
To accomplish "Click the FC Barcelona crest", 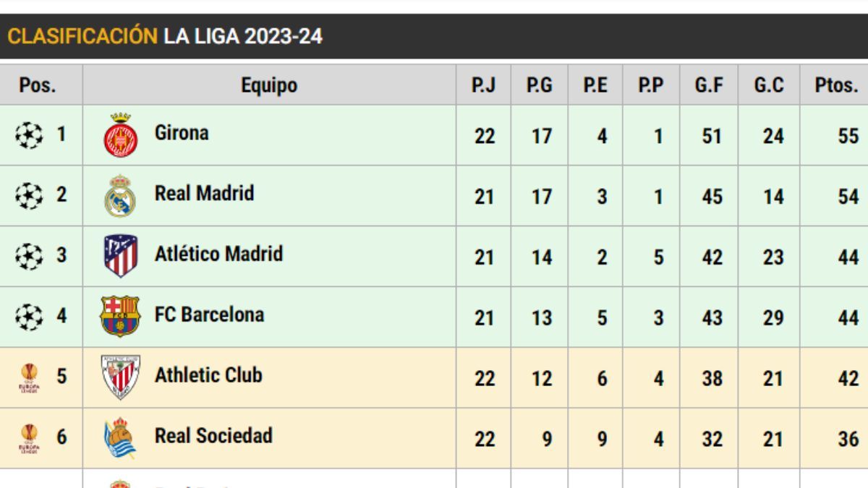I will click(120, 317).
